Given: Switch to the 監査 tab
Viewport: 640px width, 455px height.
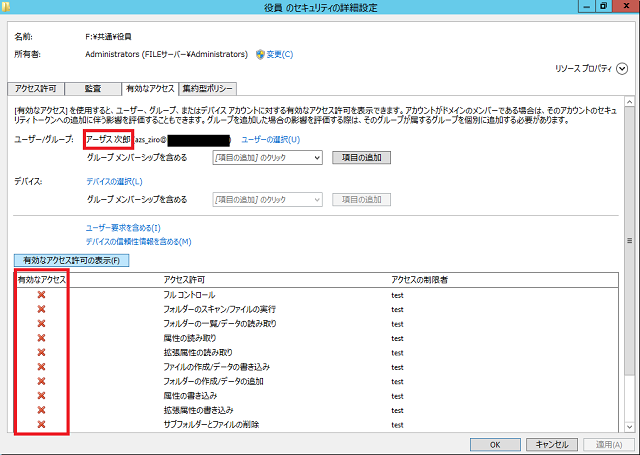Looking at the screenshot, I should tap(92, 88).
